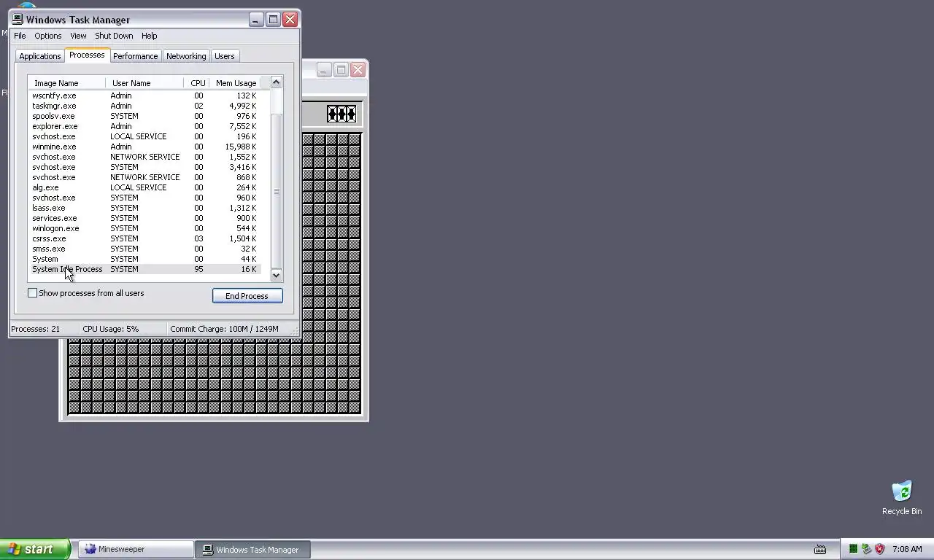
Task: Click the process list scrollbar thumb
Action: [x=276, y=191]
